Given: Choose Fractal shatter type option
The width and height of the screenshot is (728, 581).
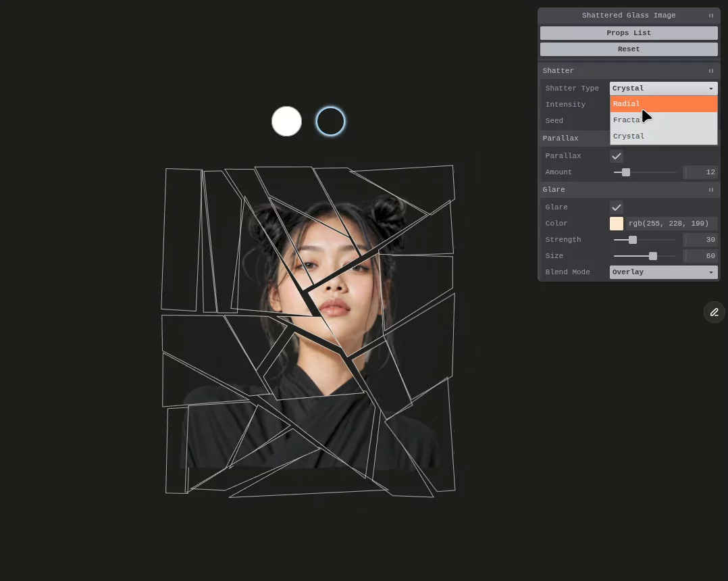Looking at the screenshot, I should click(663, 120).
